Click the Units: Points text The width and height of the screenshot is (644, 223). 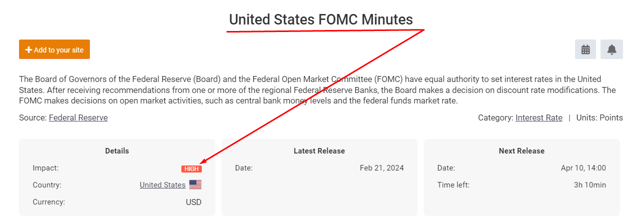600,118
